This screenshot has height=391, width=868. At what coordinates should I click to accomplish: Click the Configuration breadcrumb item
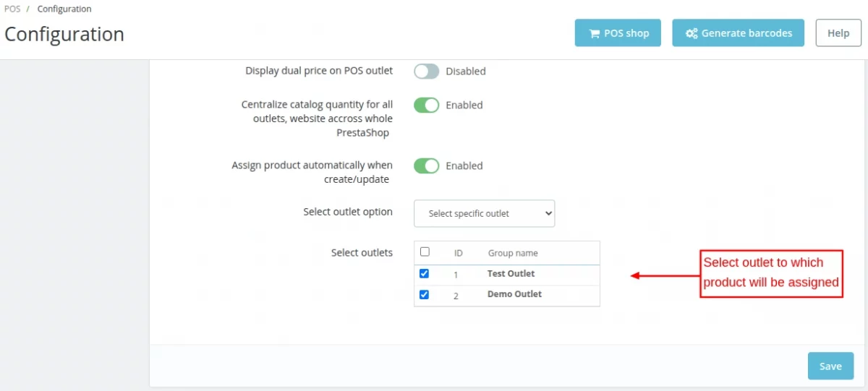pyautogui.click(x=64, y=9)
